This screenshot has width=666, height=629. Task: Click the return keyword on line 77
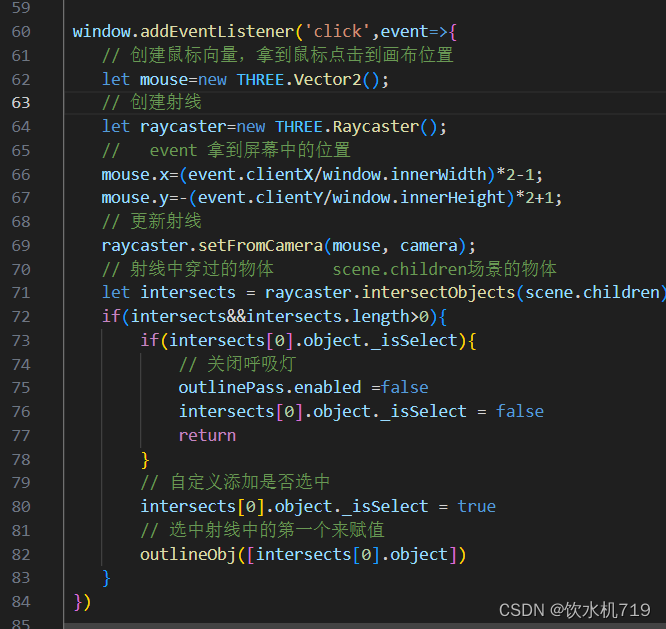pos(207,435)
